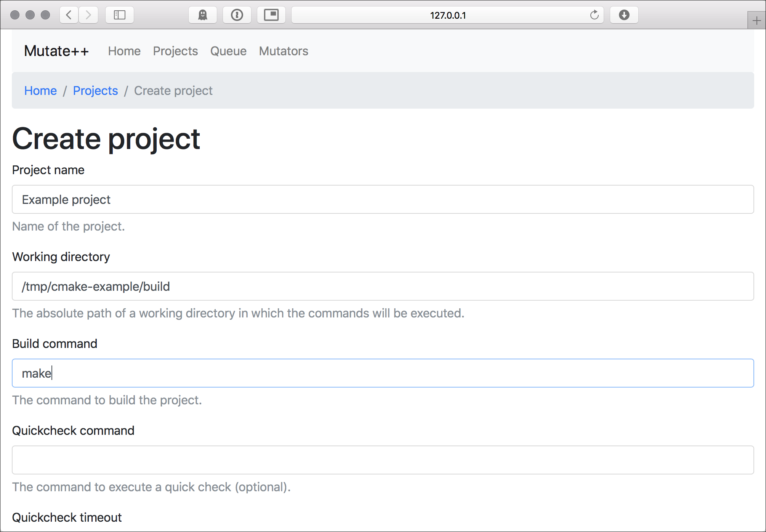Screen dimensions: 766x532
Task: Reload the page with refresh icon
Action: [594, 15]
